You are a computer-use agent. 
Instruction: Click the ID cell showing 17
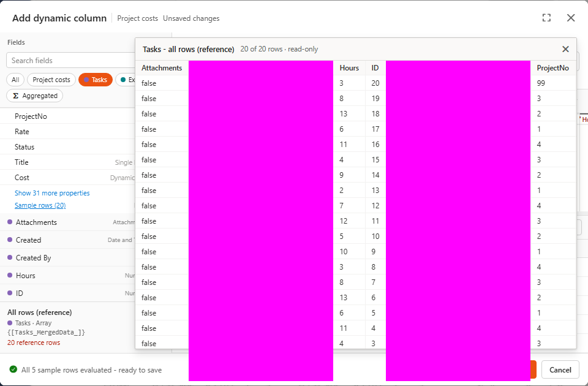point(375,129)
